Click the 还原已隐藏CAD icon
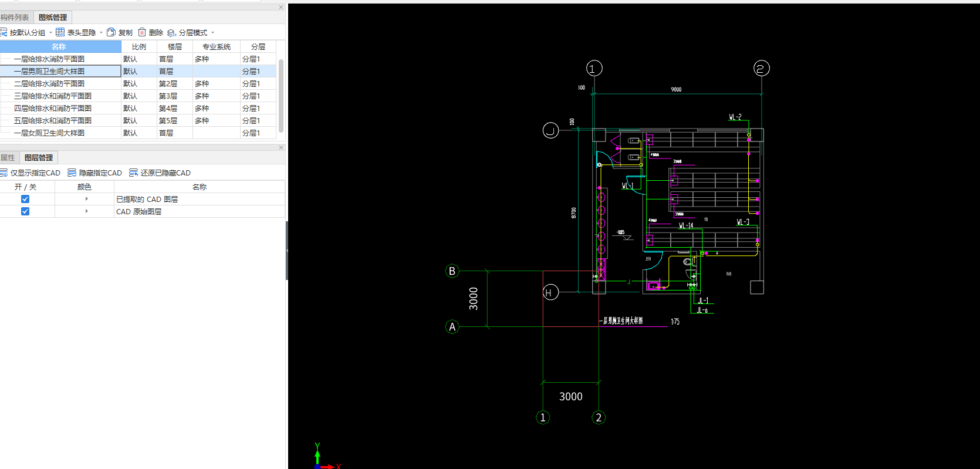Image resolution: width=980 pixels, height=469 pixels. tap(133, 173)
